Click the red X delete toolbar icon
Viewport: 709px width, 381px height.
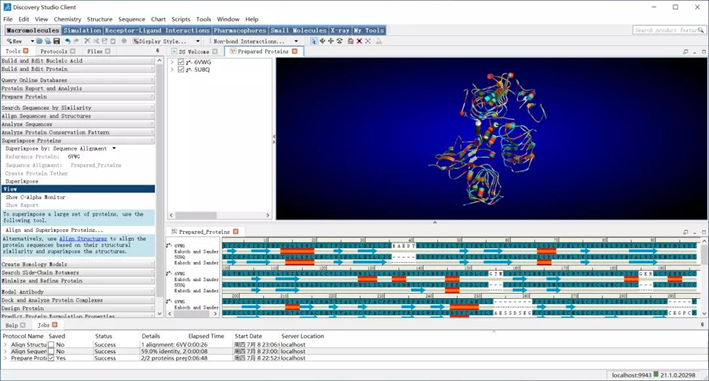coord(359,41)
